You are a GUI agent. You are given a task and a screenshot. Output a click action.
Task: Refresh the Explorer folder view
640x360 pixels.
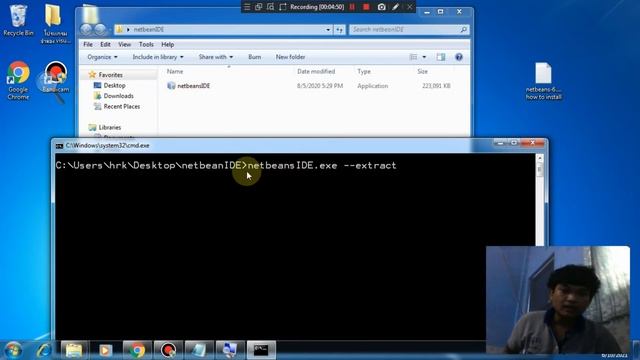(x=340, y=29)
